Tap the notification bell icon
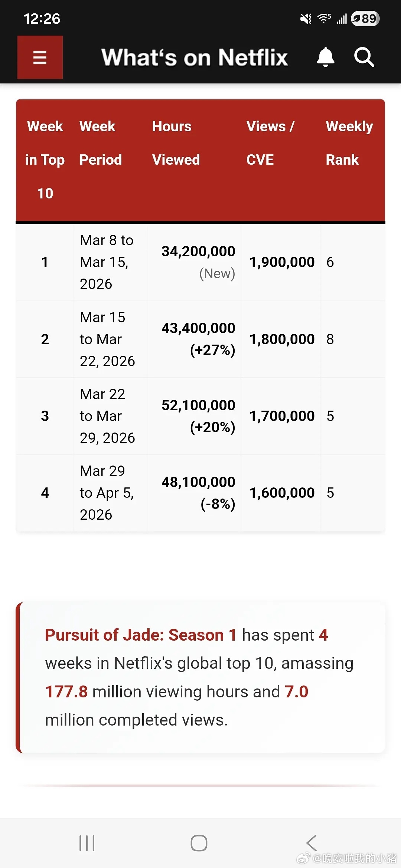This screenshot has width=401, height=868. 326,57
